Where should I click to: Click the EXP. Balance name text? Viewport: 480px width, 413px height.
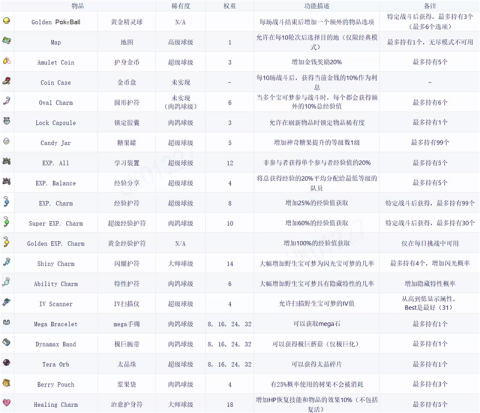[56, 183]
